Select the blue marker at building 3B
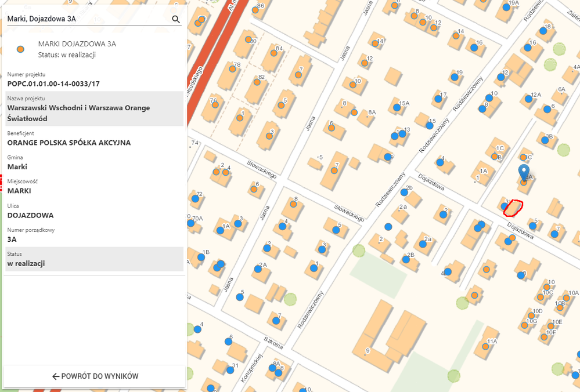 pos(545,140)
